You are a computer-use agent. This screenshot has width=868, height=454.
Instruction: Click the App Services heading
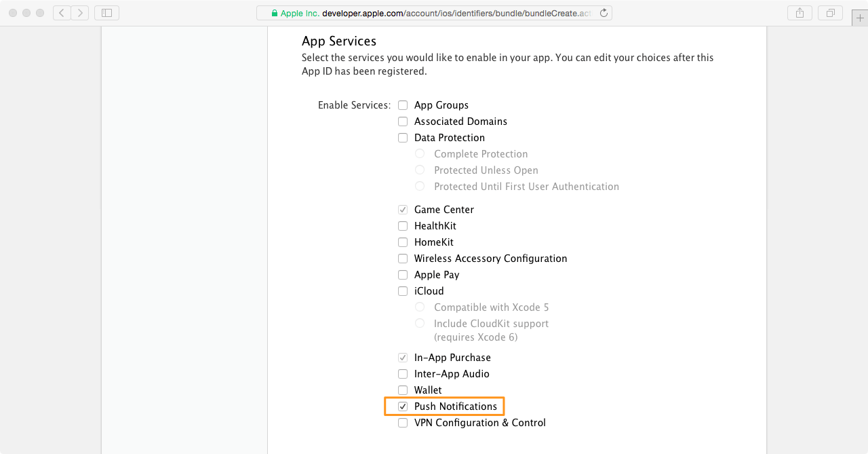tap(339, 41)
